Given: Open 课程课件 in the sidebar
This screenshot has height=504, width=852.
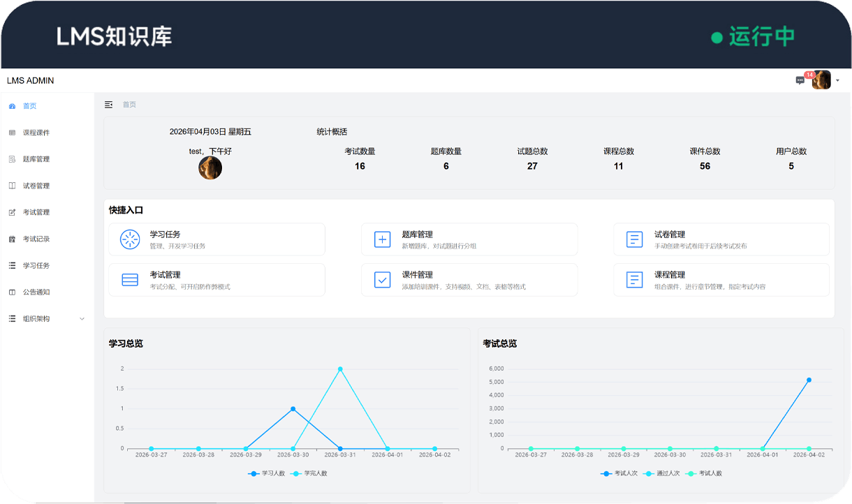Looking at the screenshot, I should (36, 133).
